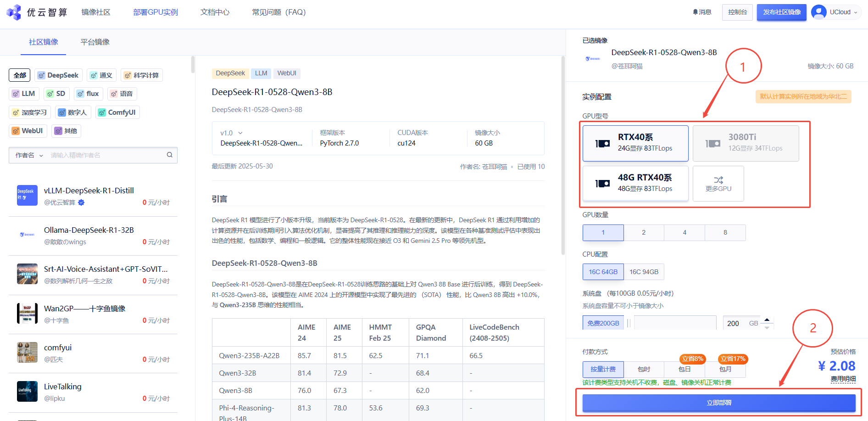Open the vLLM-DeepSeek-R1-Distill image thumbnail
868x421 pixels.
coord(27,196)
